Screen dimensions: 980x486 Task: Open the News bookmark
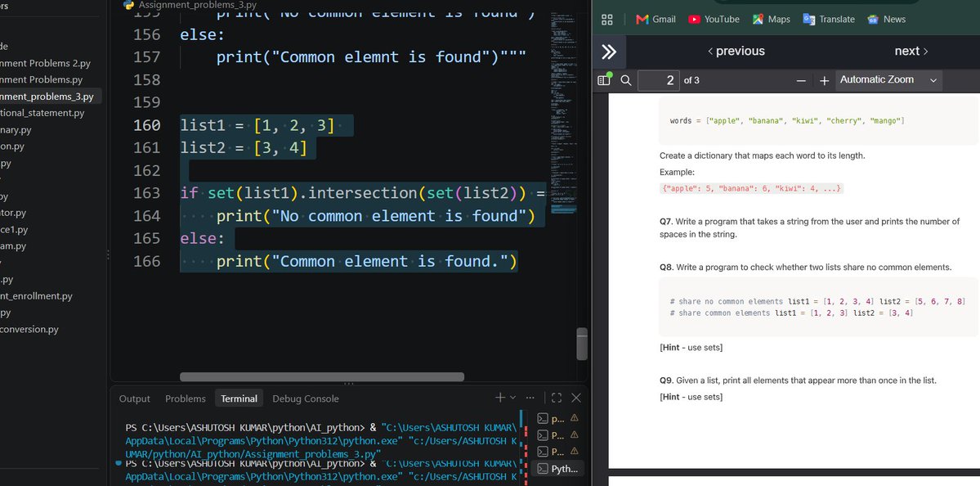coord(886,20)
